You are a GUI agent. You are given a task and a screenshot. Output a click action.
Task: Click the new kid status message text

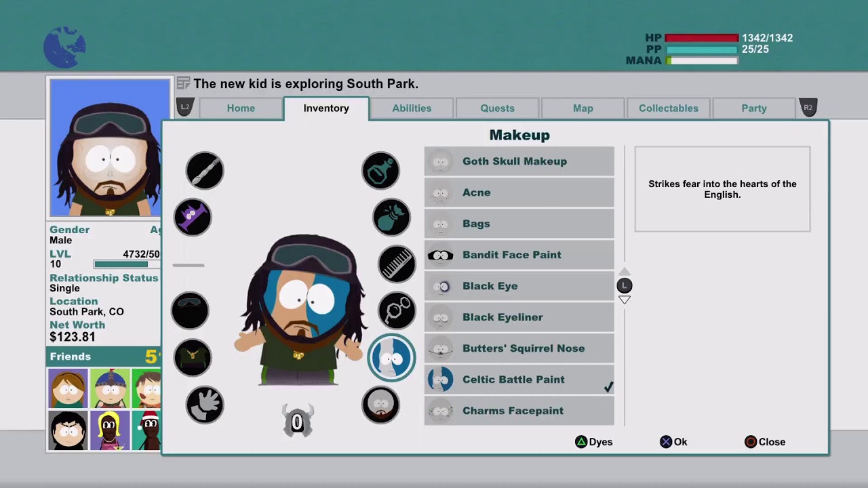point(306,84)
